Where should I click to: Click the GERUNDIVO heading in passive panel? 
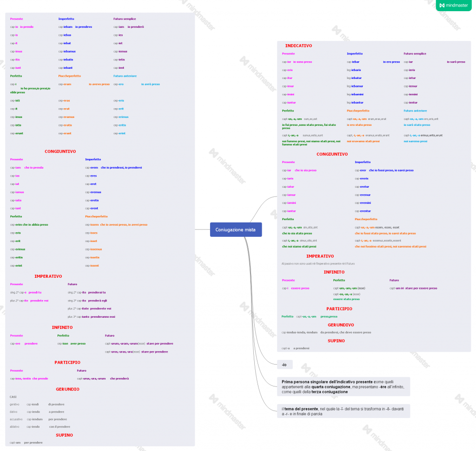pos(341,325)
